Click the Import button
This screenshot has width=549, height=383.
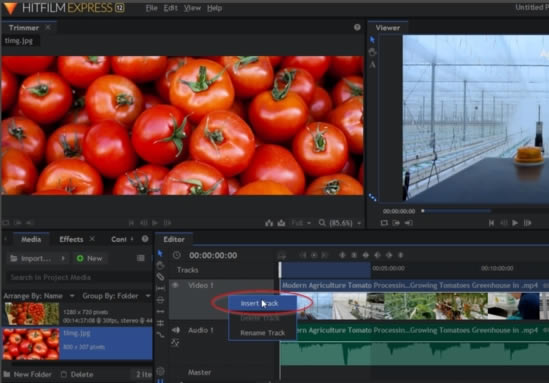pyautogui.click(x=31, y=258)
